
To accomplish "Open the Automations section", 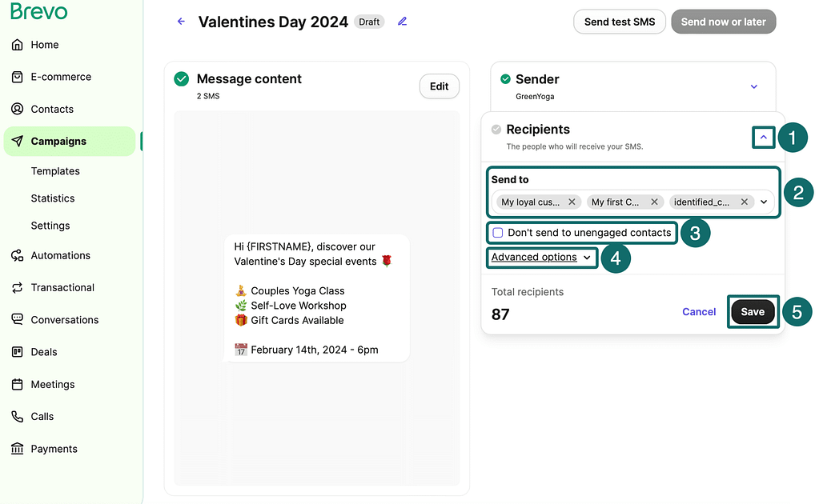I will click(60, 255).
